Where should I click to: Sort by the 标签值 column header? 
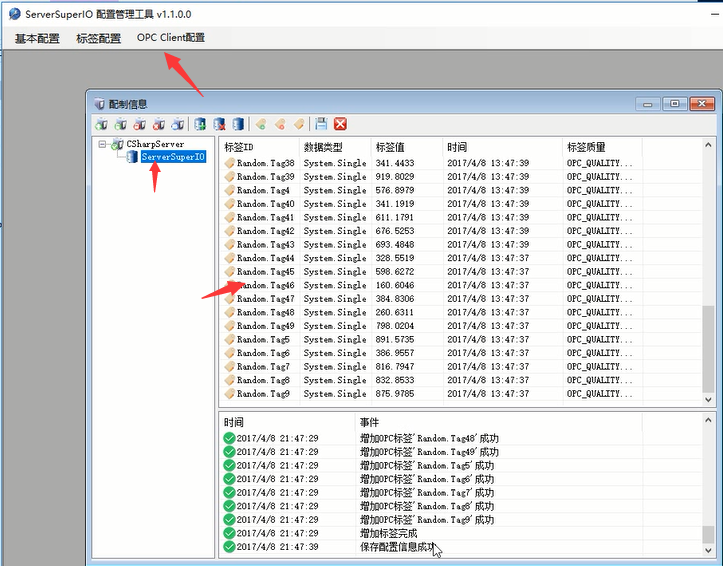coord(390,147)
